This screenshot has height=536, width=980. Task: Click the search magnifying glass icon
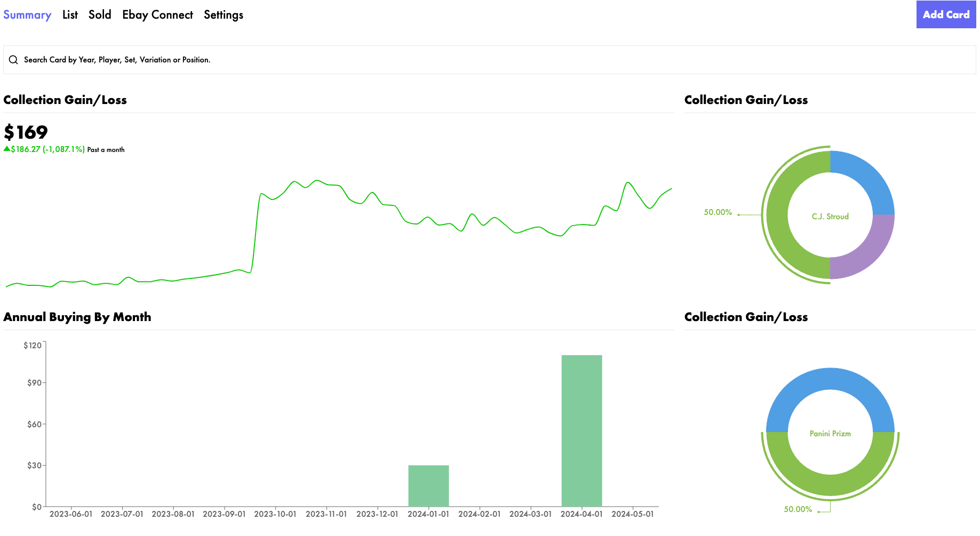[x=14, y=60]
